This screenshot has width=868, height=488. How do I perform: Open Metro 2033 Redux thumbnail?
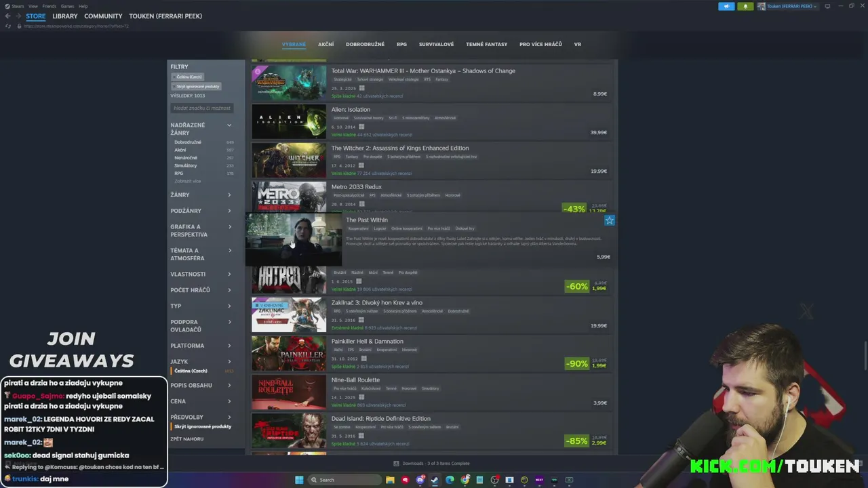click(289, 197)
